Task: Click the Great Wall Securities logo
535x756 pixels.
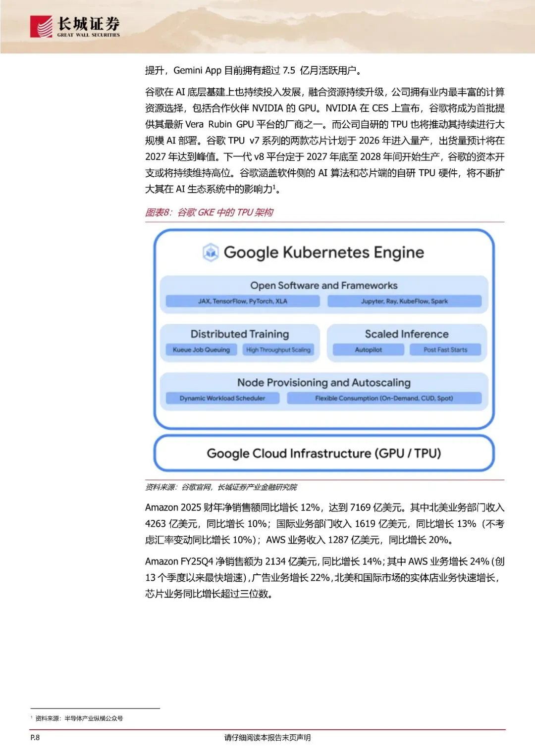Action: pyautogui.click(x=75, y=26)
